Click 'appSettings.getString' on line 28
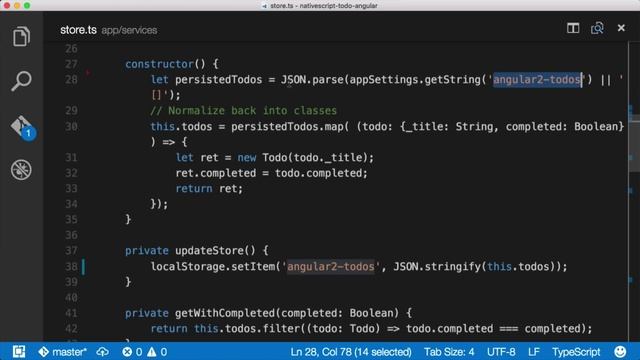Viewport: 640px width, 360px height. 415,80
